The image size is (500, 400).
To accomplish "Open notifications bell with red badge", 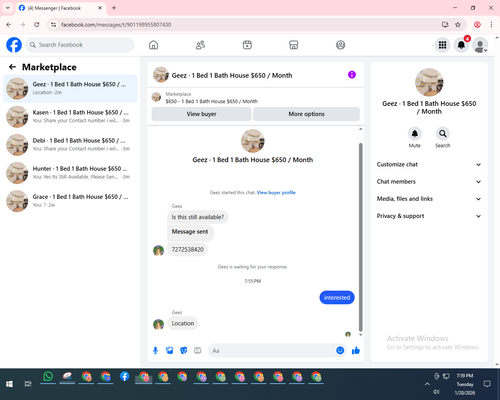I will click(461, 45).
